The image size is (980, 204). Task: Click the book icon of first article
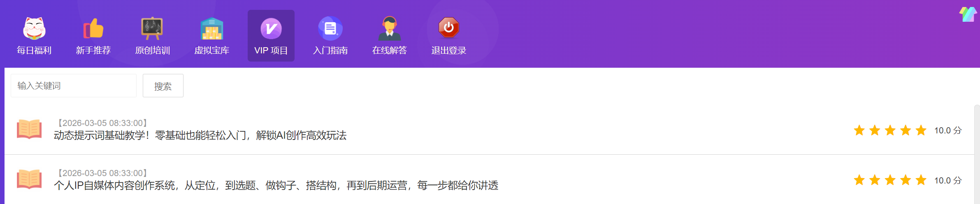point(29,129)
